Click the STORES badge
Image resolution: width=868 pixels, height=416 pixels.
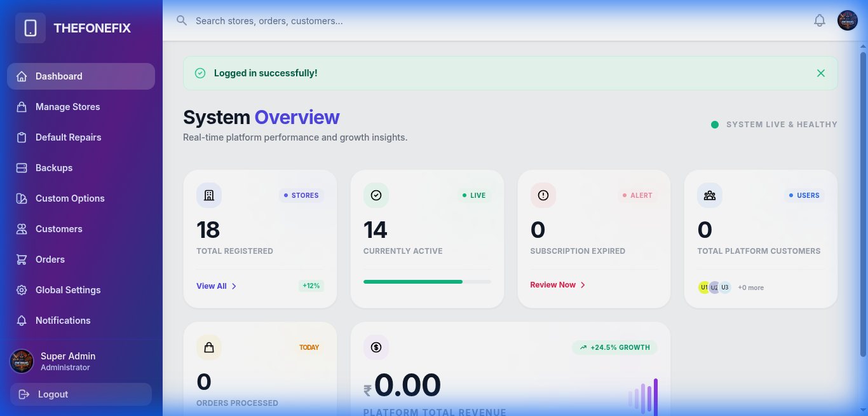[301, 195]
